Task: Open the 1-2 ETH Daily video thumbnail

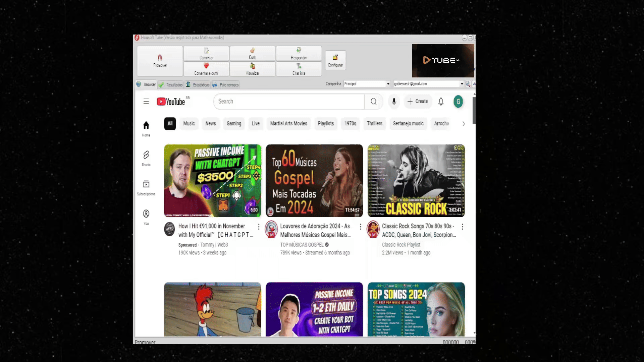Action: click(x=314, y=309)
